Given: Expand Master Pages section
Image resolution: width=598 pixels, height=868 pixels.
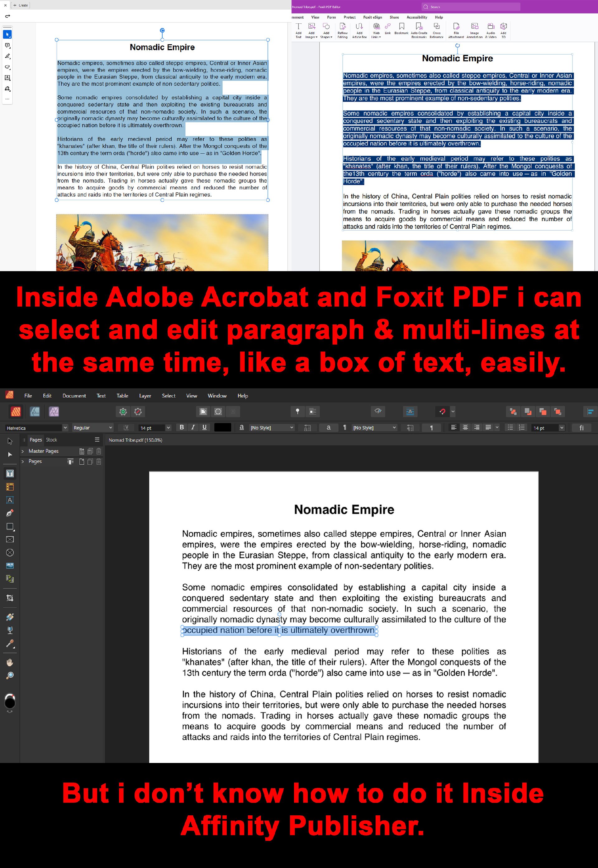Looking at the screenshot, I should pyautogui.click(x=22, y=451).
